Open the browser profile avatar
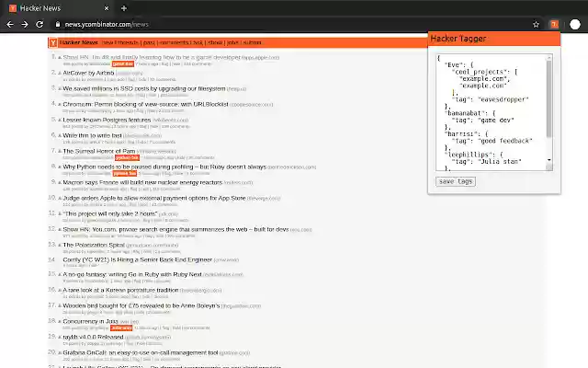Viewport: 588px width, 368px height. tap(575, 25)
